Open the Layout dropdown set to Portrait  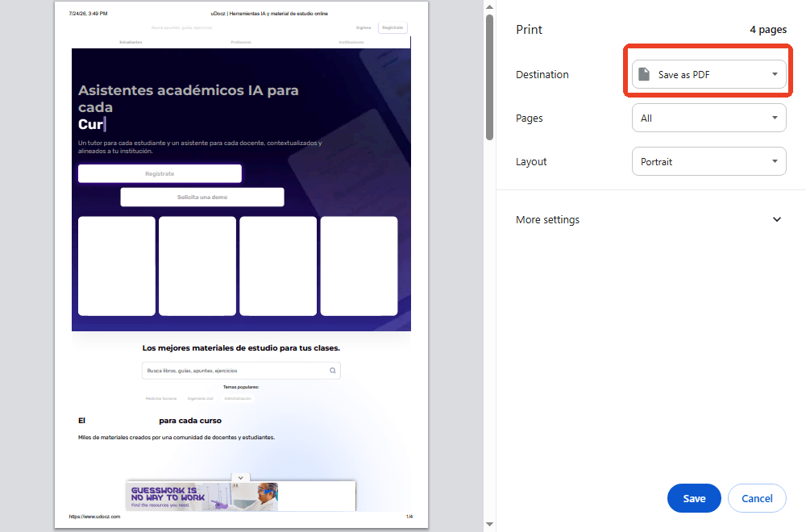pyautogui.click(x=708, y=161)
